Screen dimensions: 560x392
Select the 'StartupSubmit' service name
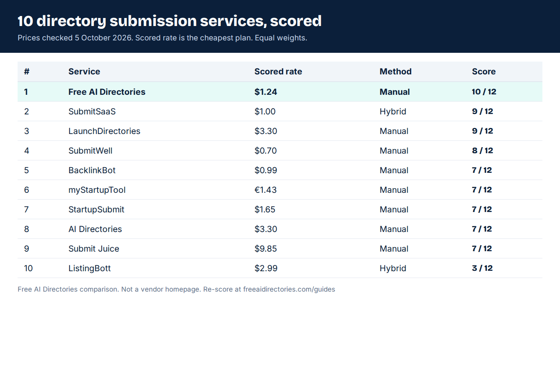[96, 210]
